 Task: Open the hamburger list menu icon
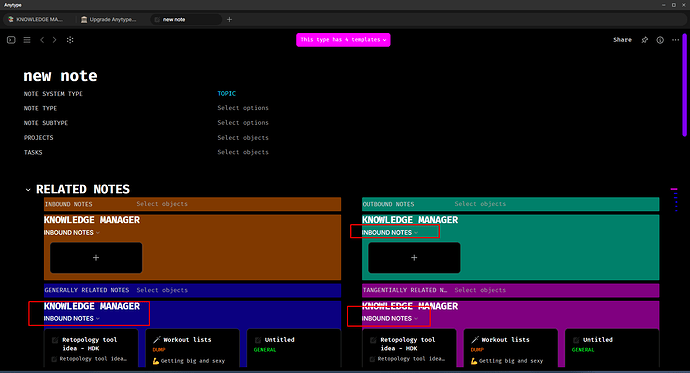[27, 40]
